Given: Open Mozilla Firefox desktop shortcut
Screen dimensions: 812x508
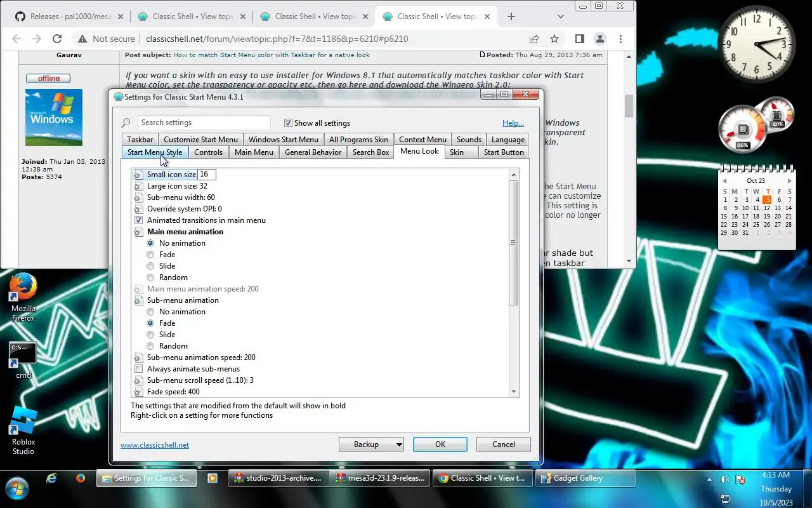Looking at the screenshot, I should click(x=23, y=297).
